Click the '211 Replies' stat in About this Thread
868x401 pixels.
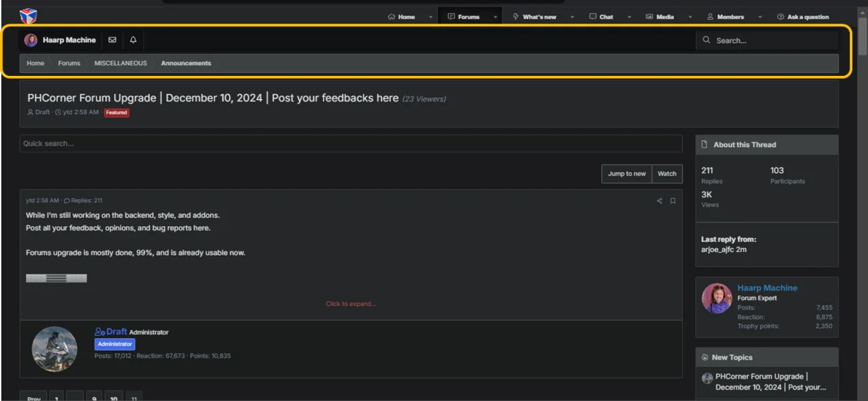tap(712, 175)
